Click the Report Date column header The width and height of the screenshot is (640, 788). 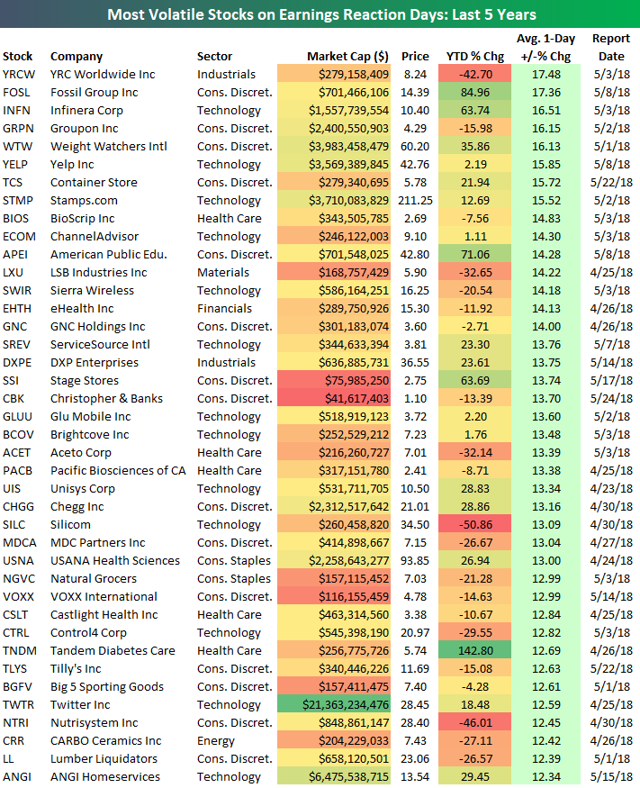(x=611, y=47)
